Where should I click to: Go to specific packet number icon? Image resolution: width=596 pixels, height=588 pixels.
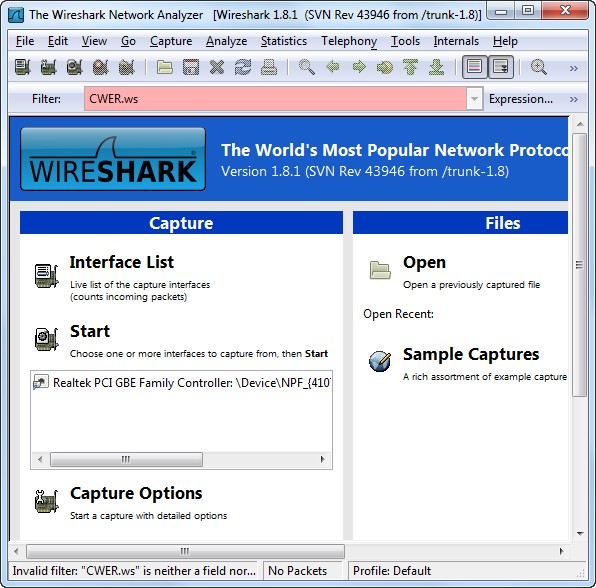(x=385, y=67)
